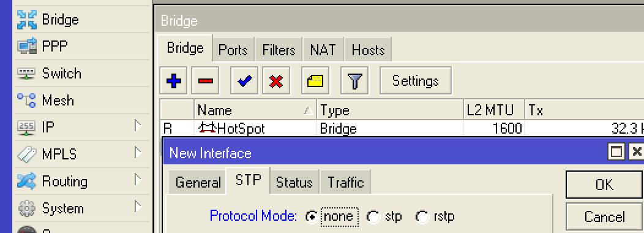
Task: Expand the MPLS submenu arrow
Action: [x=138, y=153]
